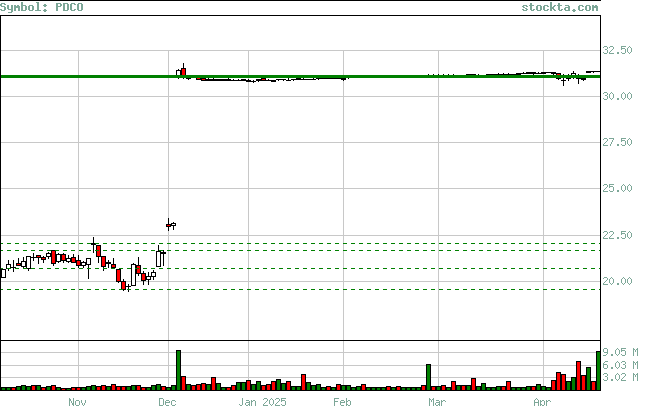Image resolution: width=655 pixels, height=406 pixels.
Task: Click the Apr date axis label
Action: [x=542, y=401]
